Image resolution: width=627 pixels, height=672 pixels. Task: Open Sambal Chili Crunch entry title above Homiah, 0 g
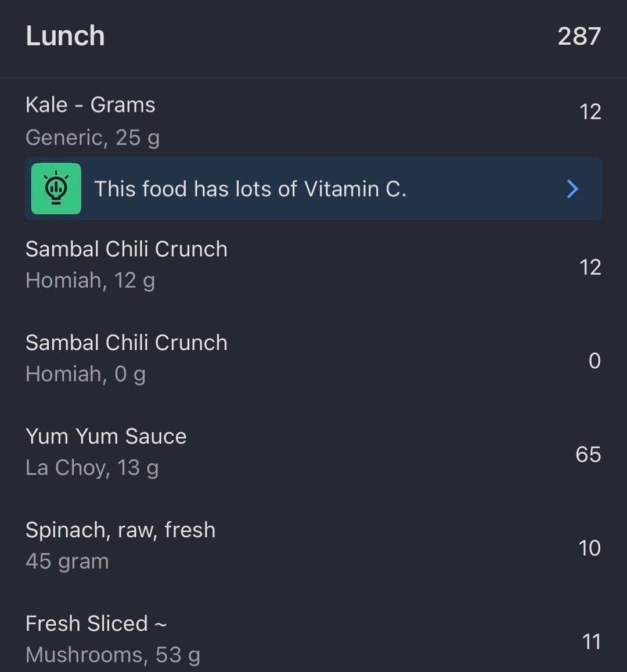127,343
